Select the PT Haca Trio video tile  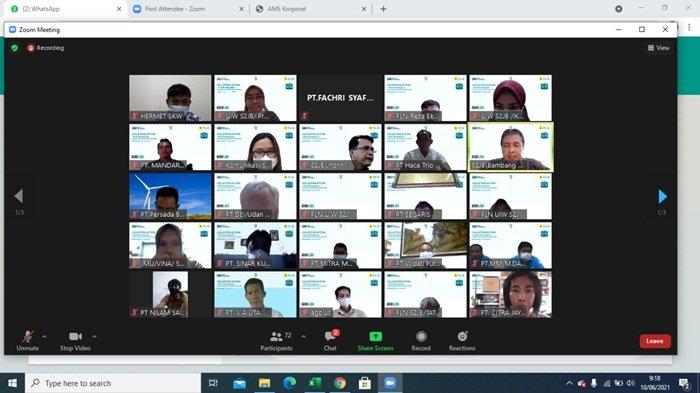point(425,147)
